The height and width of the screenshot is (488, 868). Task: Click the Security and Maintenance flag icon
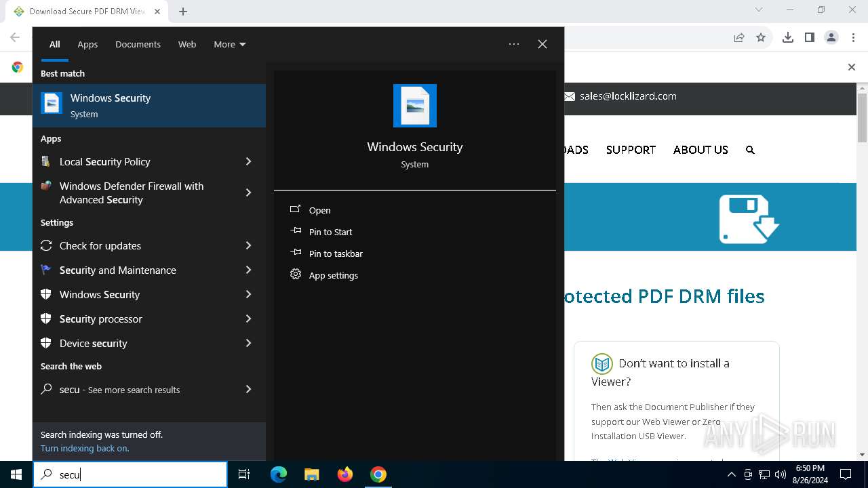(x=46, y=270)
